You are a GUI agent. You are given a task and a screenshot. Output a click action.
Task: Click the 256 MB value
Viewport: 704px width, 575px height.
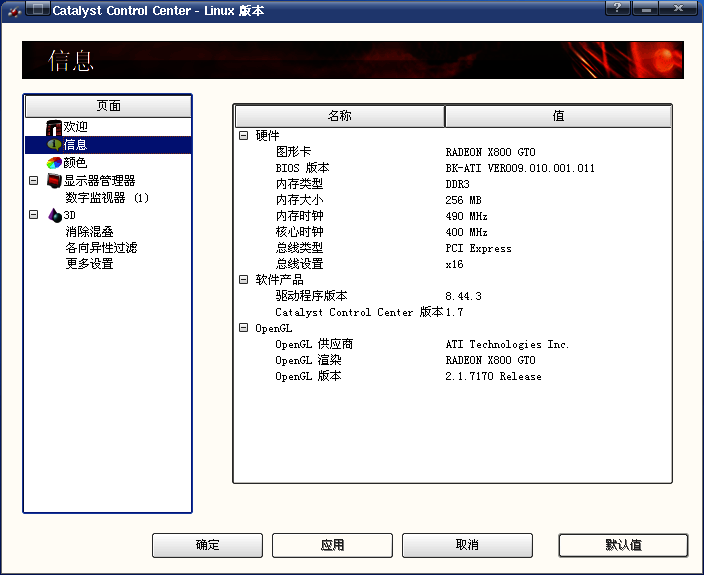pos(463,200)
